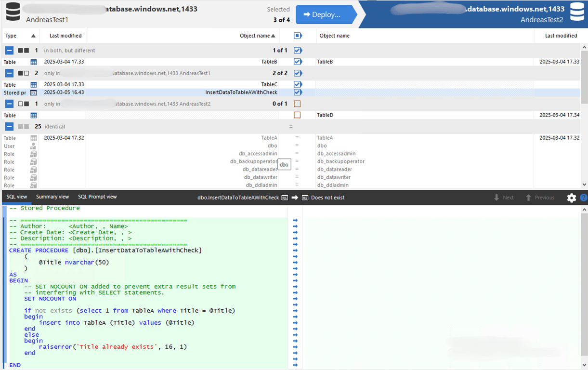Click the role icon for db_datawriter
This screenshot has height=370, width=588.
point(33,177)
